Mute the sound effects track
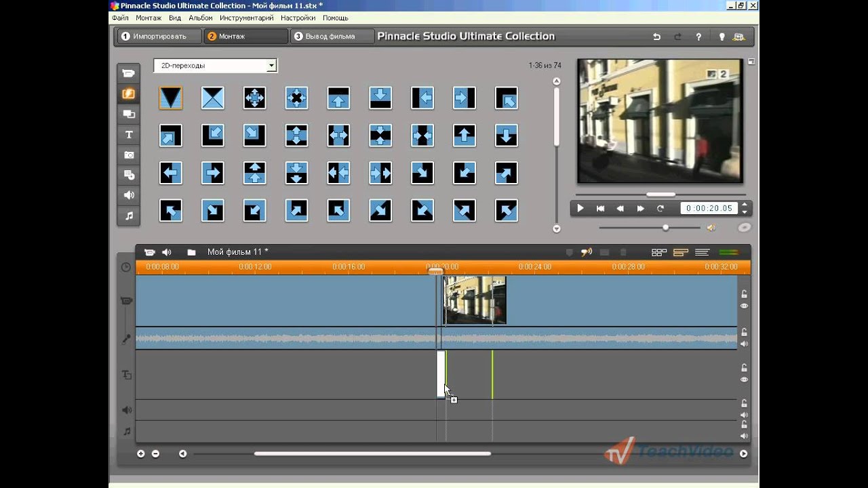Viewport: 868px width, 488px height. pyautogui.click(x=744, y=415)
